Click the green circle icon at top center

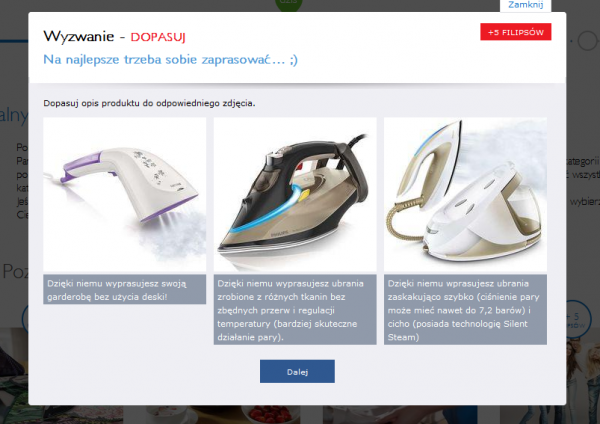click(289, 5)
